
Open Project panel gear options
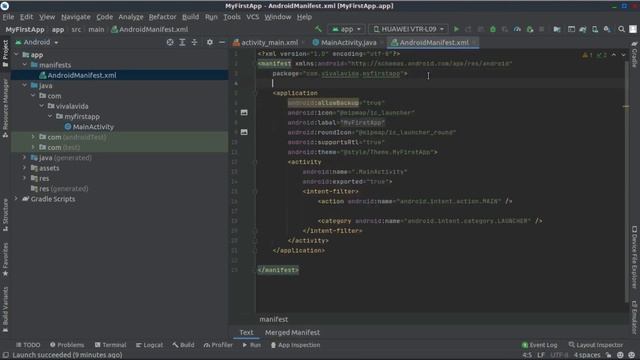point(209,42)
